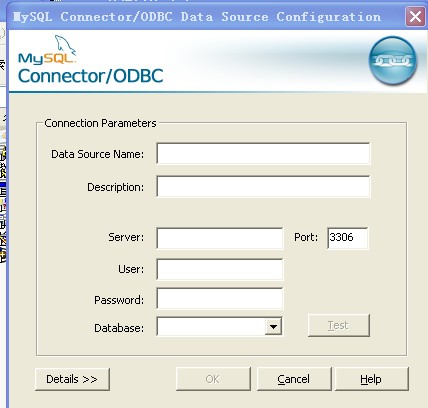Click the User label
Screen dimensions: 428x408
[131, 269]
